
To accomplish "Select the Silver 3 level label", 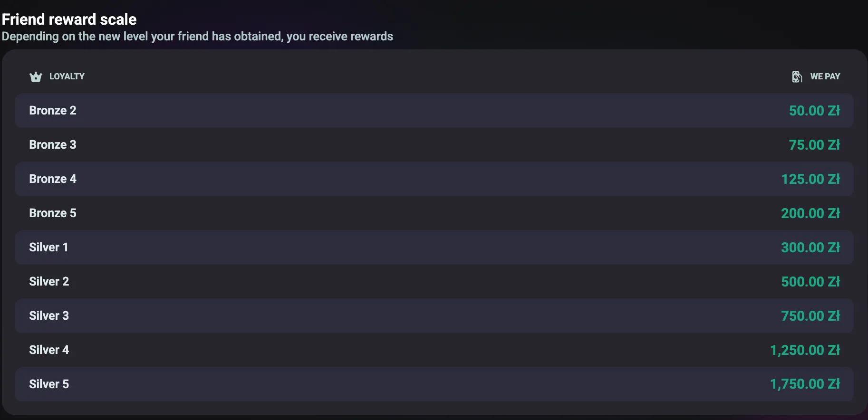I will coord(49,316).
